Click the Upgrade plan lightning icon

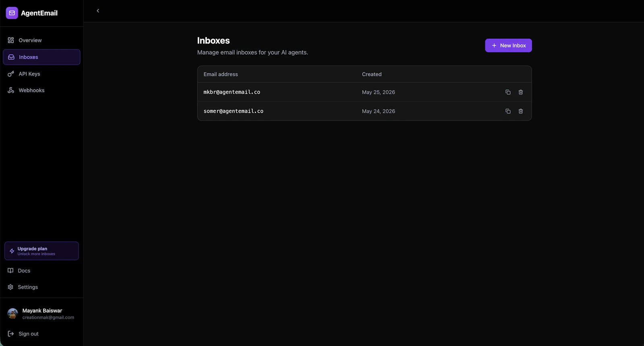[12, 251]
